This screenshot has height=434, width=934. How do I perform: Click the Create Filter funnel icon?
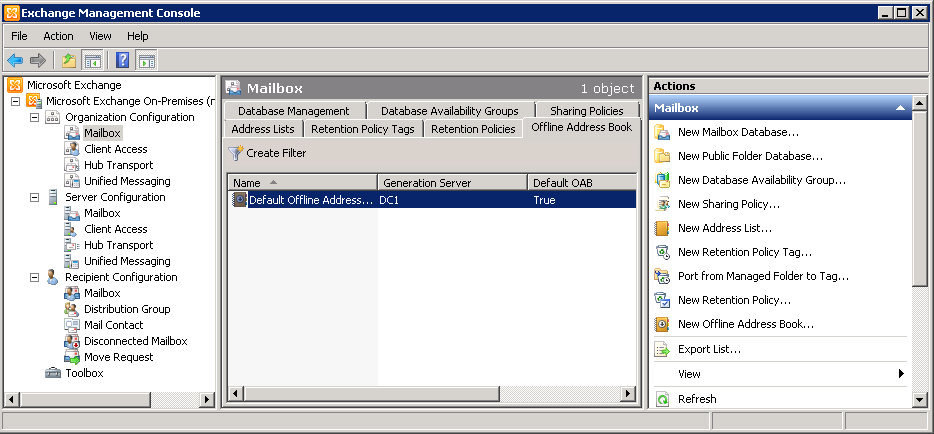[x=236, y=153]
